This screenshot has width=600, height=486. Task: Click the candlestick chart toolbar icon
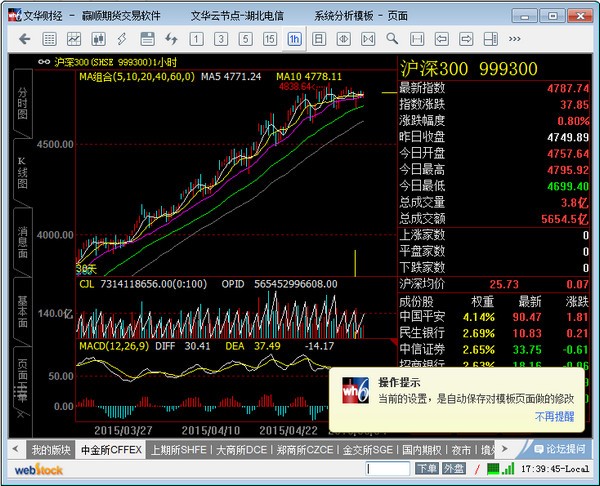(x=98, y=39)
